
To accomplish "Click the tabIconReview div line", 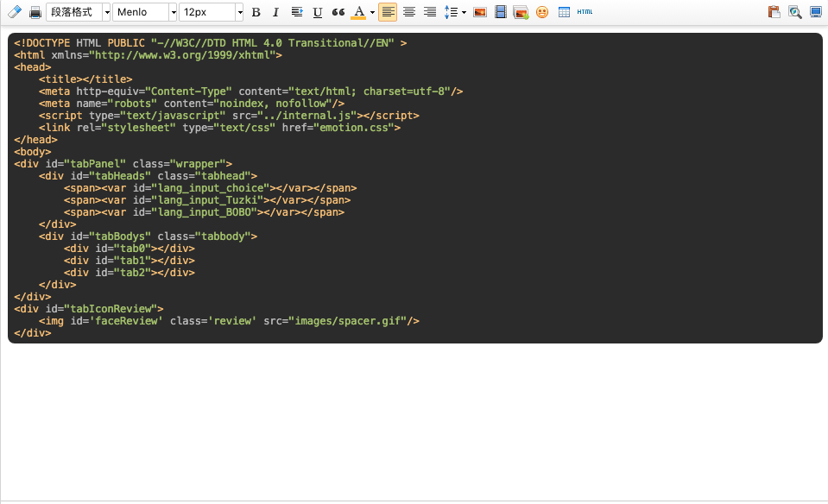I will 89,309.
